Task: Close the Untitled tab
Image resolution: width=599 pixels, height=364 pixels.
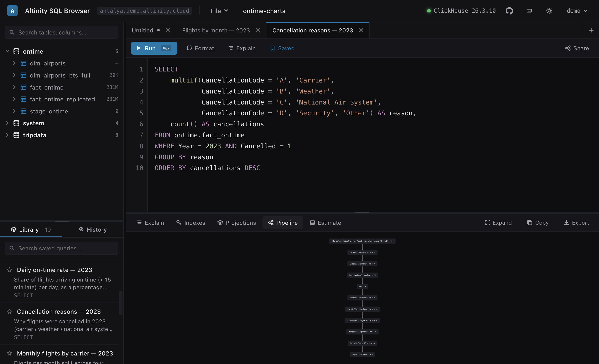Action: pyautogui.click(x=168, y=30)
